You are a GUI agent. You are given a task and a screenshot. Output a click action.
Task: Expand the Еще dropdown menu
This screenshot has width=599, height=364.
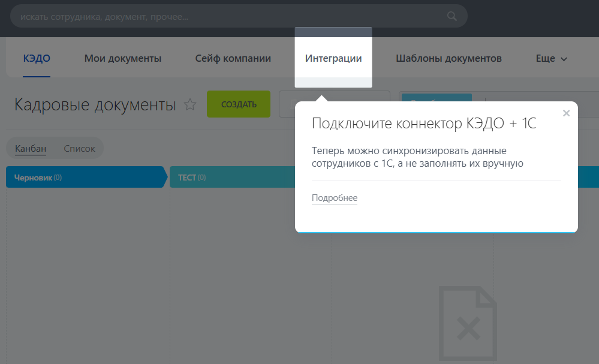pyautogui.click(x=551, y=58)
